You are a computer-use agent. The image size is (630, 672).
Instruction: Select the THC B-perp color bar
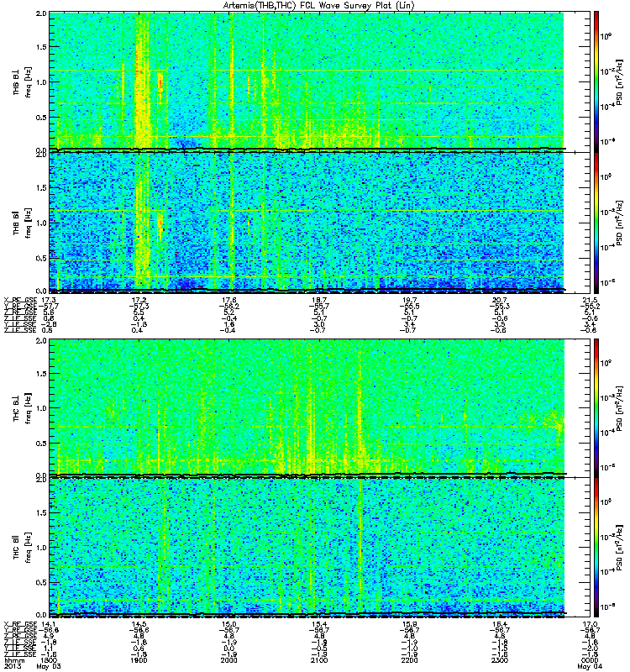click(x=596, y=407)
